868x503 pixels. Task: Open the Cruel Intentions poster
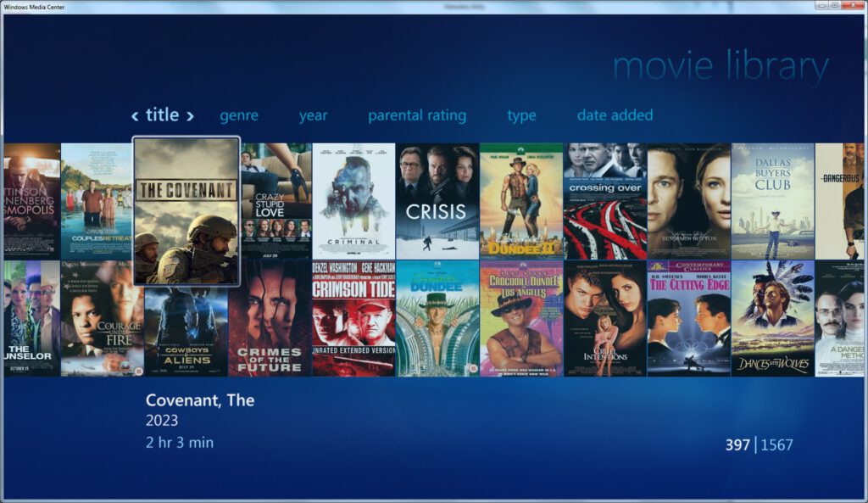coord(605,319)
